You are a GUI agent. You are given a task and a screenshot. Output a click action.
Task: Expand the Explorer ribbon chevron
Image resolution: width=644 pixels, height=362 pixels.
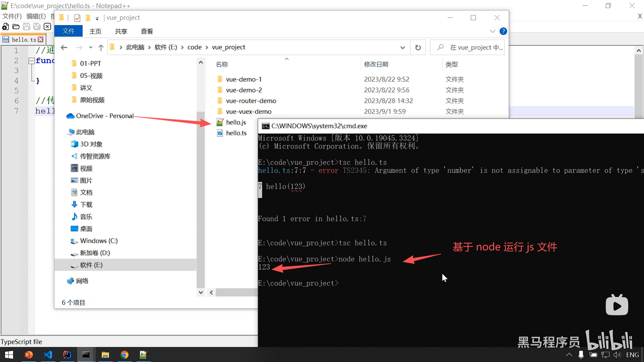click(492, 31)
